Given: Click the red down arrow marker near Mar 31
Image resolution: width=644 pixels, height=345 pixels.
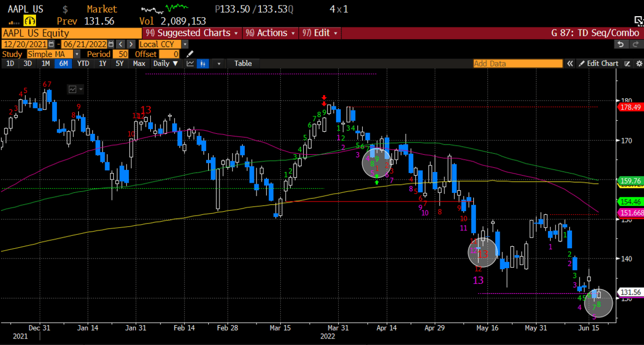Looking at the screenshot, I should click(324, 100).
